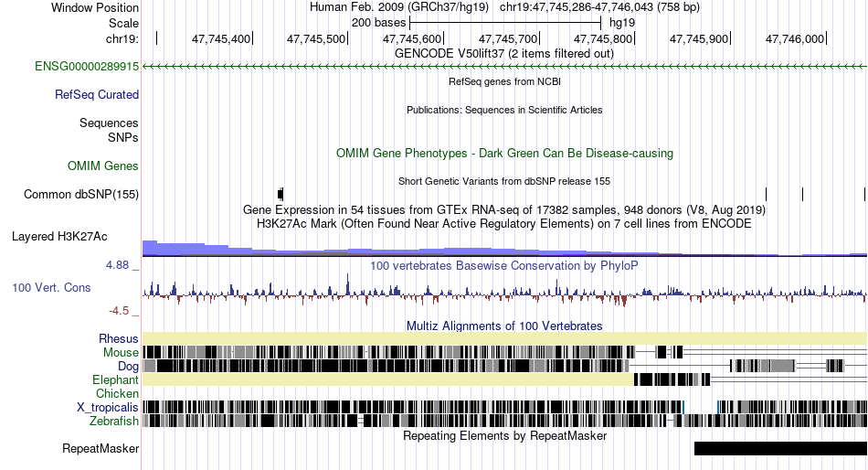Image resolution: width=868 pixels, height=470 pixels.
Task: Select the Rhesus alignment row label
Action: [119, 338]
